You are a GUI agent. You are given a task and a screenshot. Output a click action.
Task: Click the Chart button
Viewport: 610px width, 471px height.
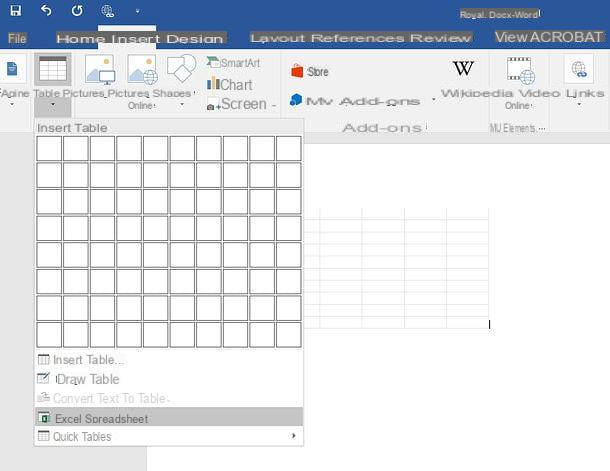click(230, 84)
